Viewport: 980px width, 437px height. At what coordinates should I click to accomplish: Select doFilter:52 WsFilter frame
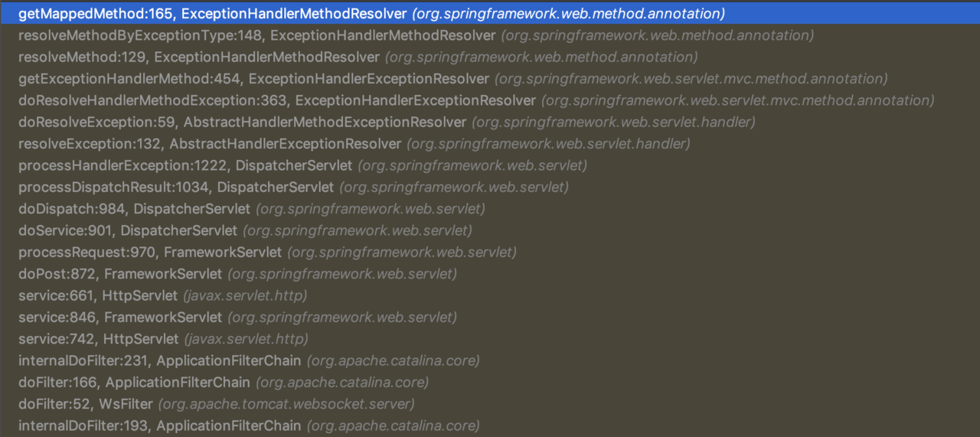(x=490, y=403)
